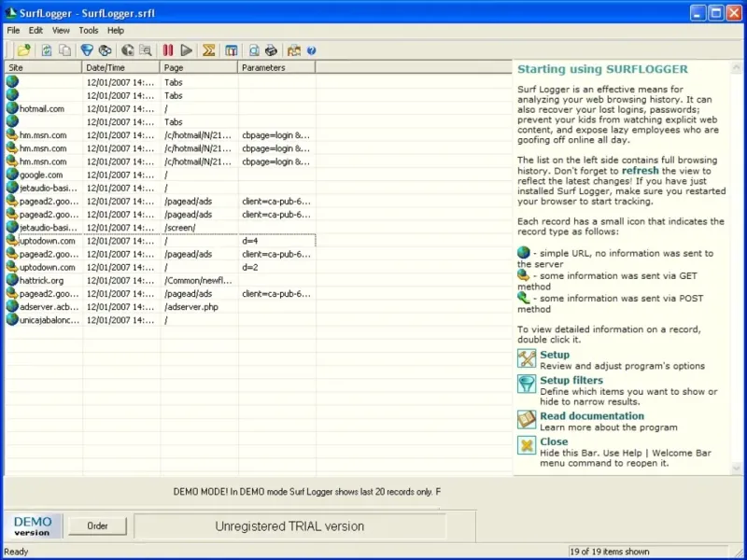The height and width of the screenshot is (560, 747).
Task: Select the google.com record in list
Action: coord(41,175)
